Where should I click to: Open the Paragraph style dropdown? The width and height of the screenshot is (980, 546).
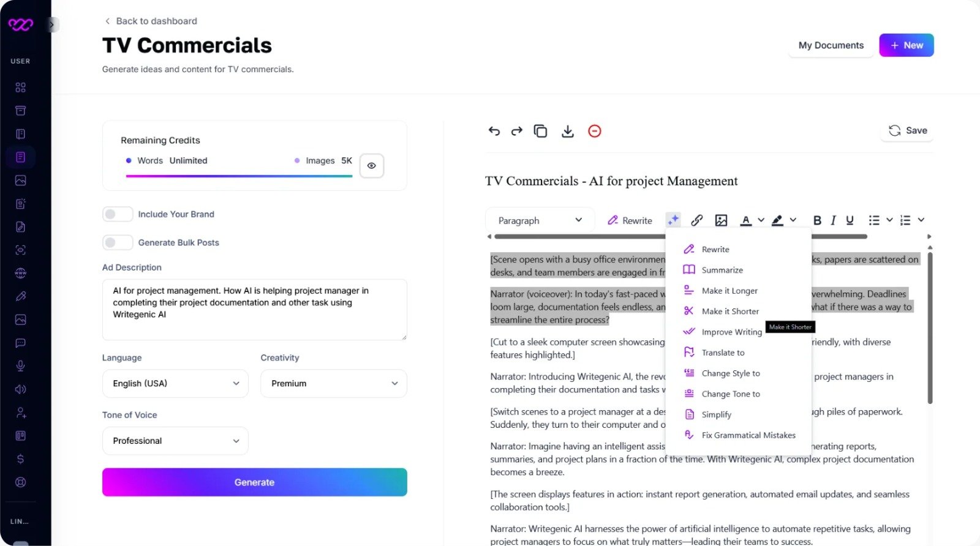540,220
